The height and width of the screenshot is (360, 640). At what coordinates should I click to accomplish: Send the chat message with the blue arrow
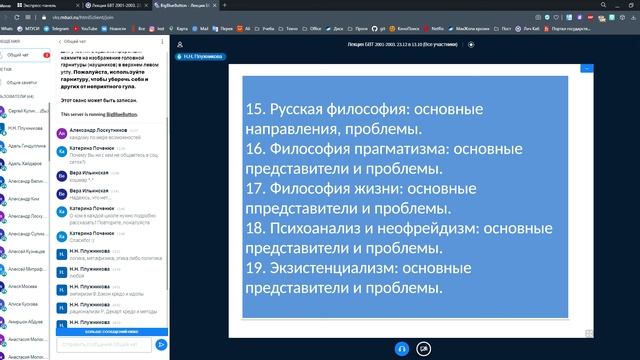click(x=161, y=345)
